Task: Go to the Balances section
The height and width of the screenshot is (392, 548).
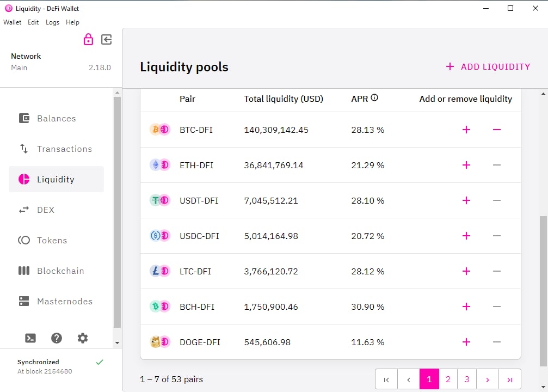Action: click(x=56, y=119)
